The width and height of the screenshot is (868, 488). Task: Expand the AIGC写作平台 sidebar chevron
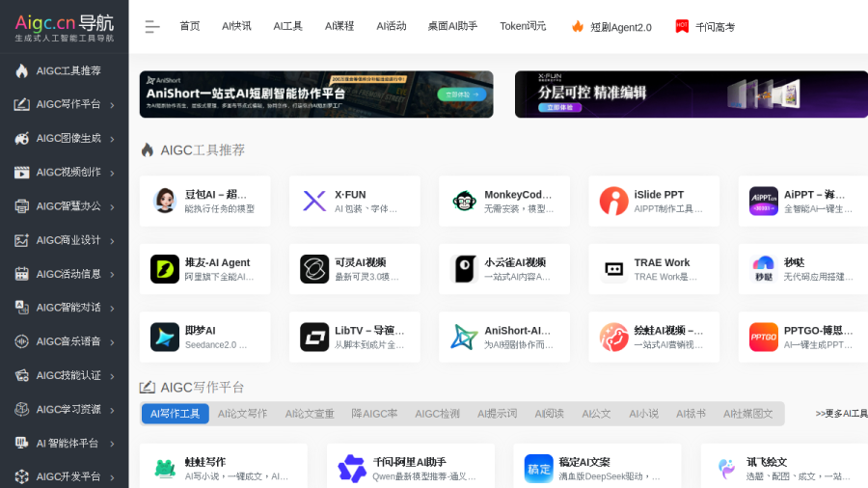[113, 105]
